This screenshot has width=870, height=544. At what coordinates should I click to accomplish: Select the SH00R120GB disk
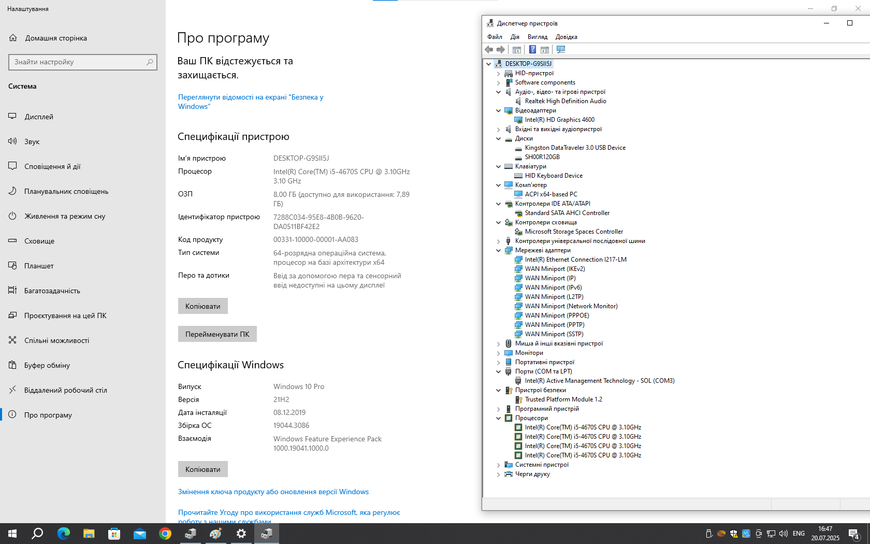(542, 157)
